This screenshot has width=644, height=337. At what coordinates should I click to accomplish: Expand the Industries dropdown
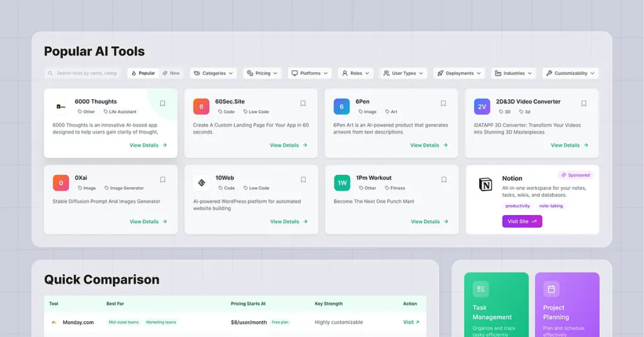pos(513,73)
